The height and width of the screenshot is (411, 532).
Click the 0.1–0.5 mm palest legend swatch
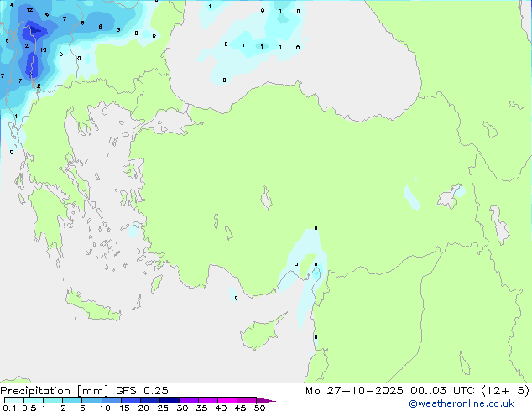click(x=14, y=400)
